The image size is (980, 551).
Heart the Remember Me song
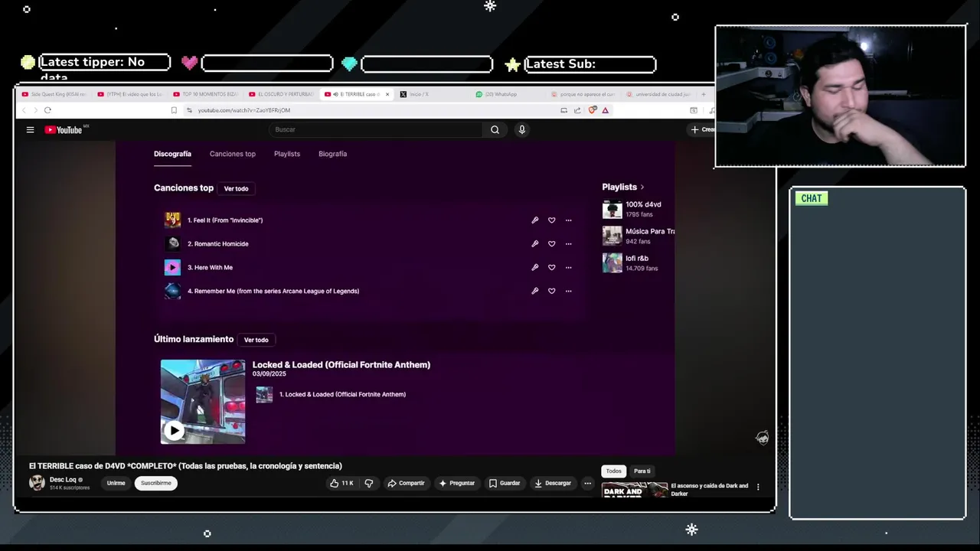coord(551,291)
